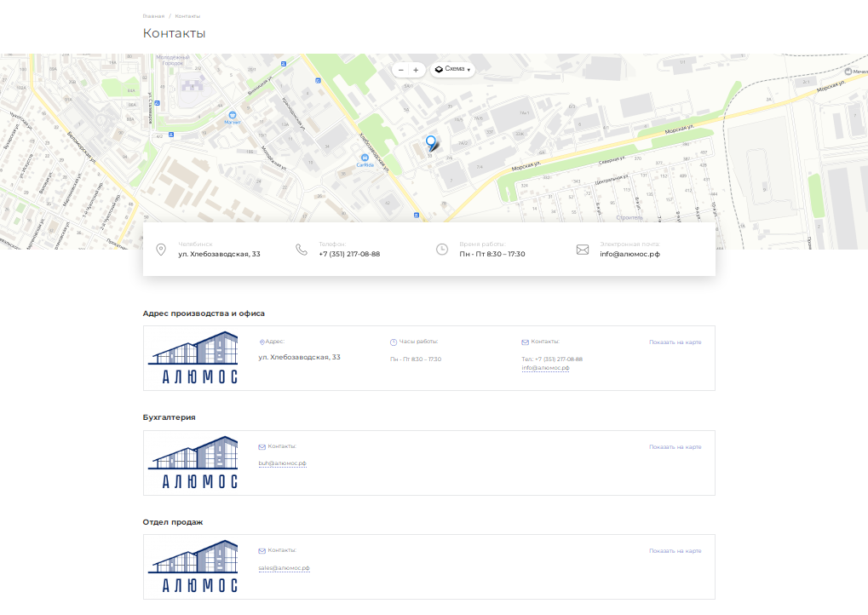
Task: Click the blue location marker on map
Action: (430, 142)
